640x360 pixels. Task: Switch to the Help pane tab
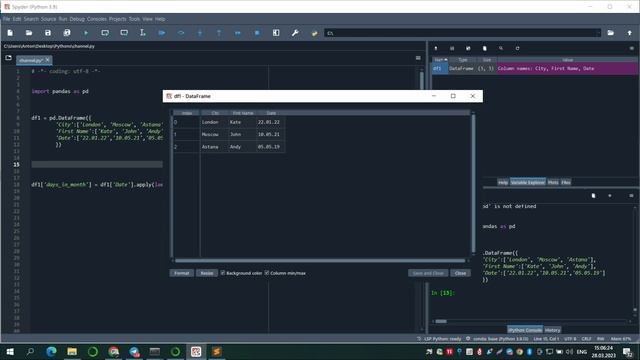(503, 182)
